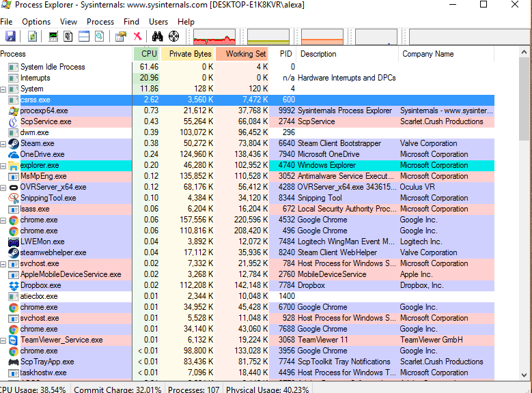Select the Dropbox.exe process row
Viewport: 532px width, 393px height.
(x=40, y=285)
